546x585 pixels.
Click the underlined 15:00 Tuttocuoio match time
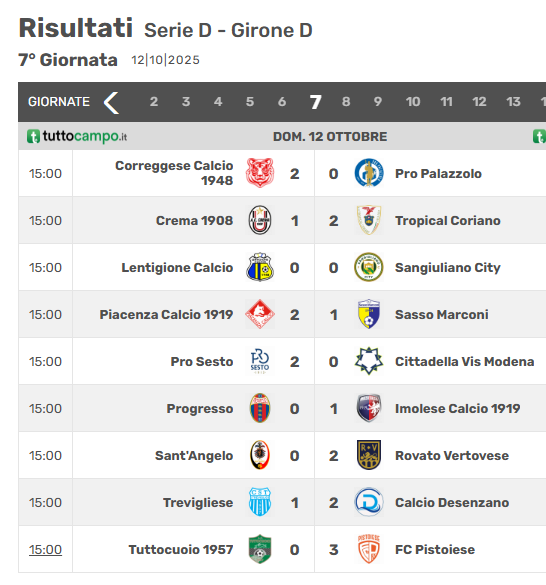45,550
